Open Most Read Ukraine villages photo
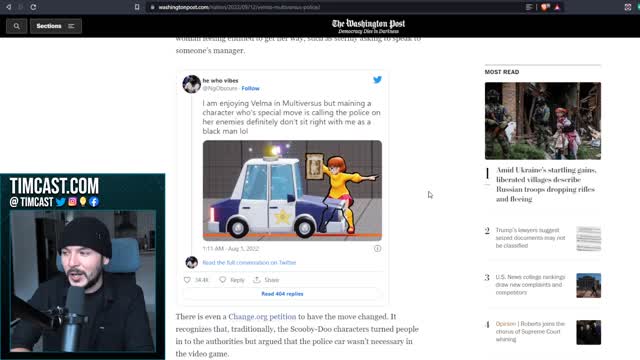Screen dimensions: 640x360 543,121
